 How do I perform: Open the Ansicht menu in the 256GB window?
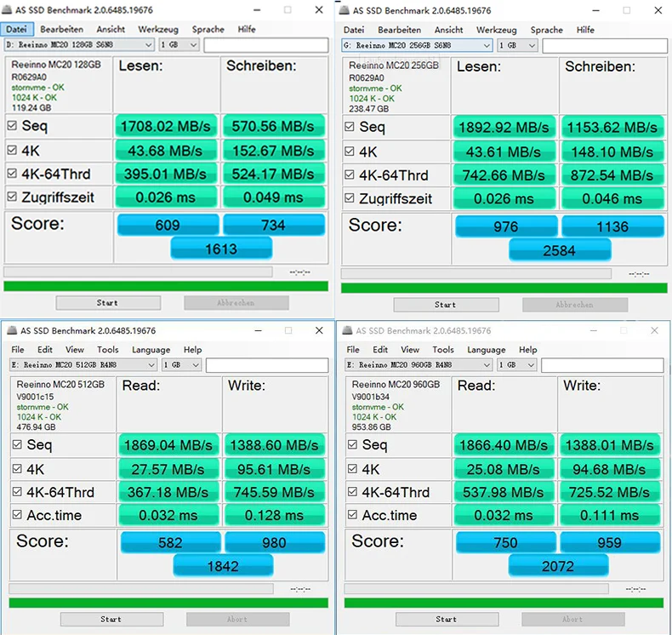(x=448, y=30)
